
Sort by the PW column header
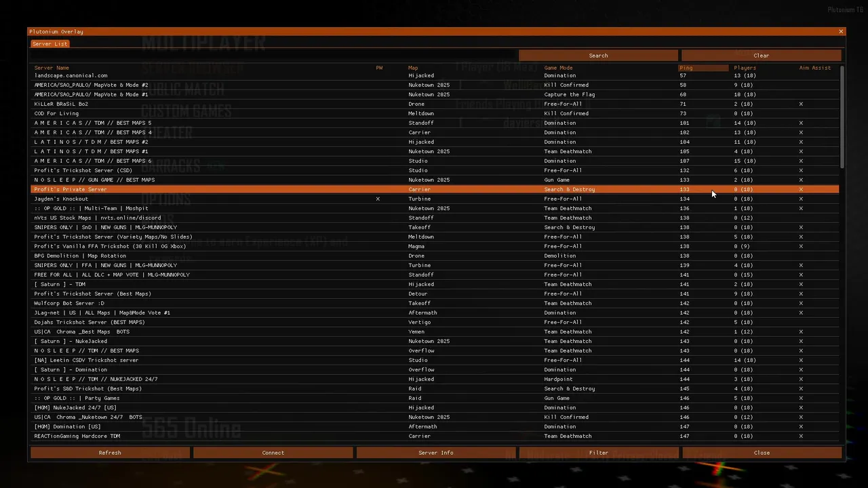(379, 68)
